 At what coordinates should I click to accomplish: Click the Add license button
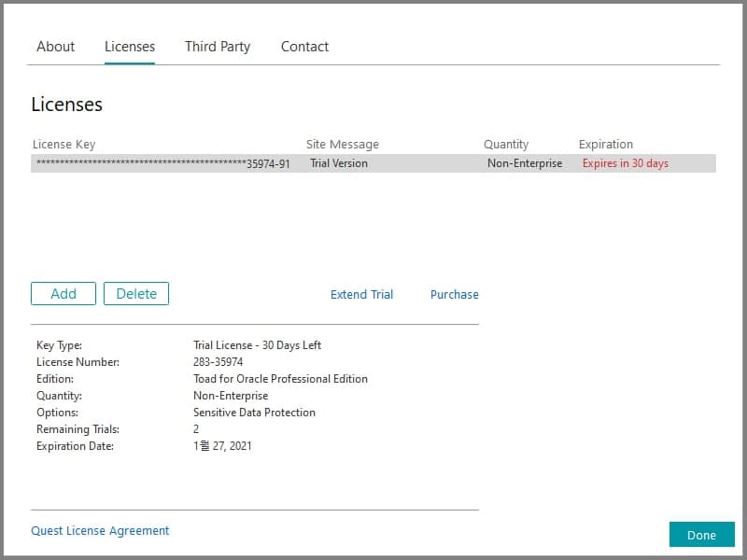click(x=63, y=293)
